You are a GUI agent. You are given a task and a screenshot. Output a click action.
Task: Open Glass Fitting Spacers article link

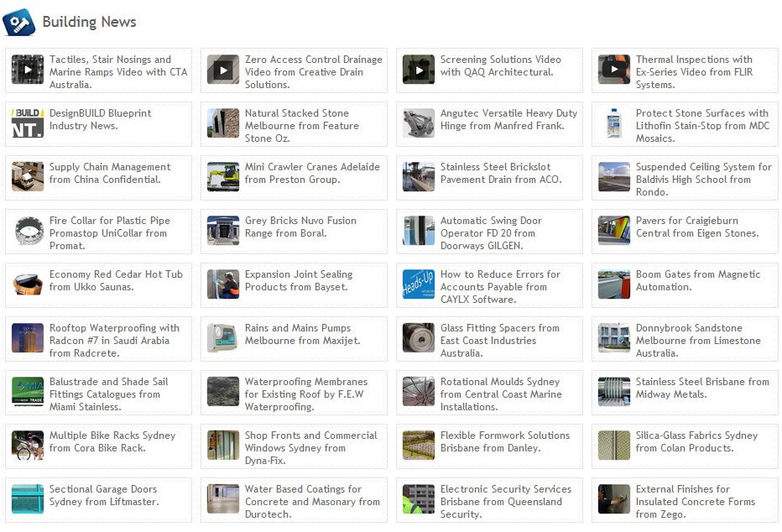[500, 340]
